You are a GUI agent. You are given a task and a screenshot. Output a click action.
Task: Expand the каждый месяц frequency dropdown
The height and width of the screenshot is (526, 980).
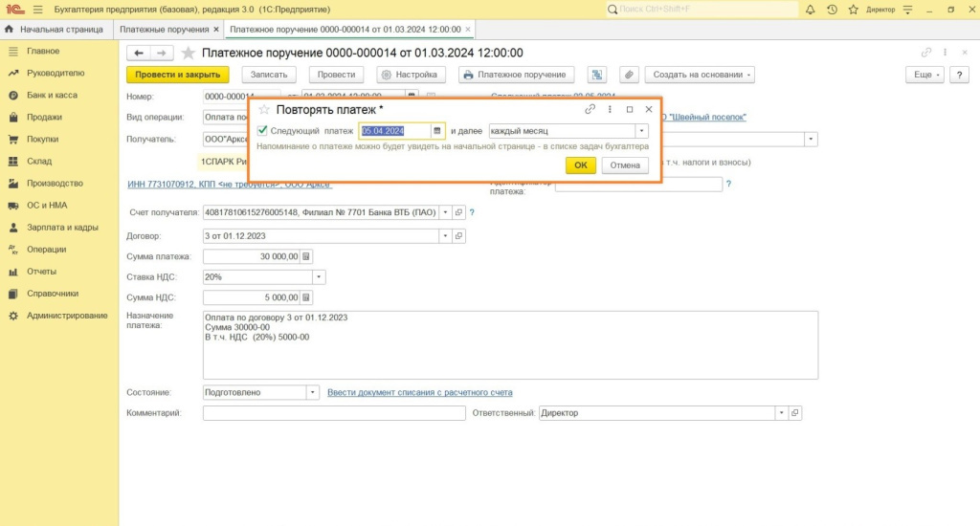(641, 131)
